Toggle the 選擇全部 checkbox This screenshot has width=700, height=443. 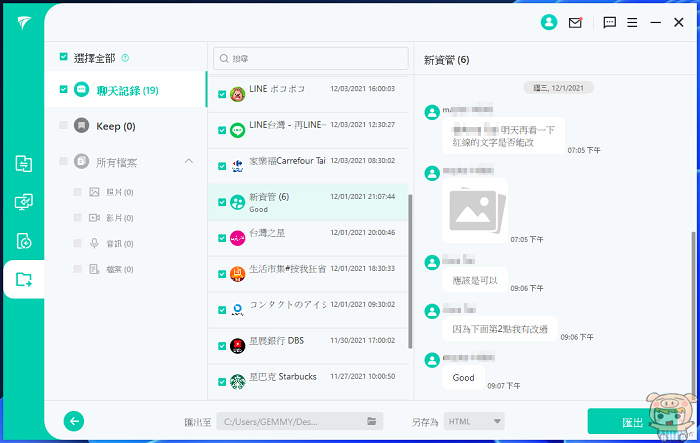click(x=64, y=58)
